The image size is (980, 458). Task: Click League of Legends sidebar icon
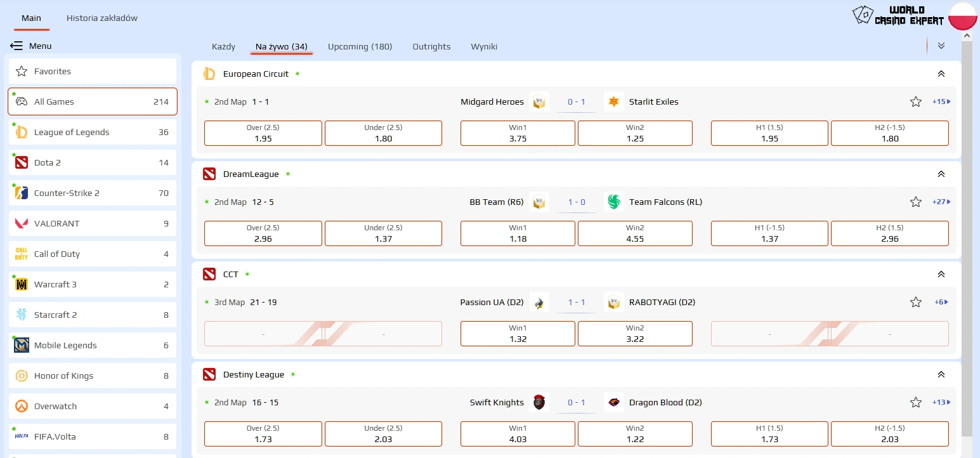click(x=22, y=132)
